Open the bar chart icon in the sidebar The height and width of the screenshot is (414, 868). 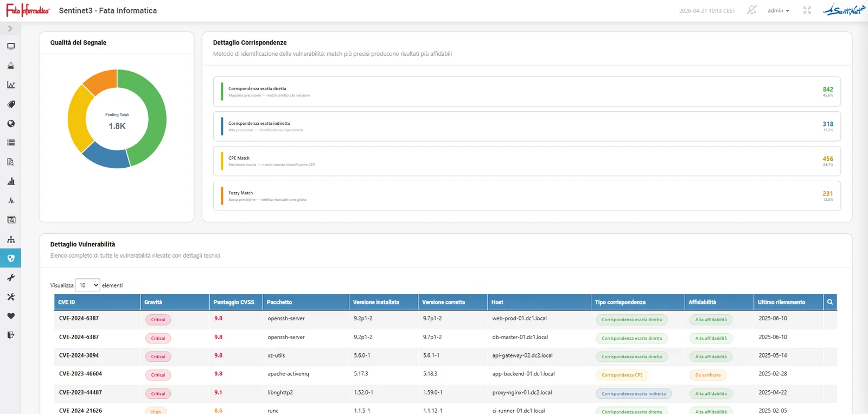pyautogui.click(x=11, y=181)
